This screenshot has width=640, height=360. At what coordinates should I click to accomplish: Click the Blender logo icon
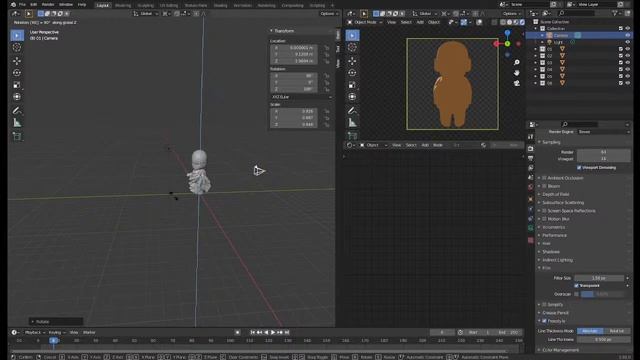13,4
